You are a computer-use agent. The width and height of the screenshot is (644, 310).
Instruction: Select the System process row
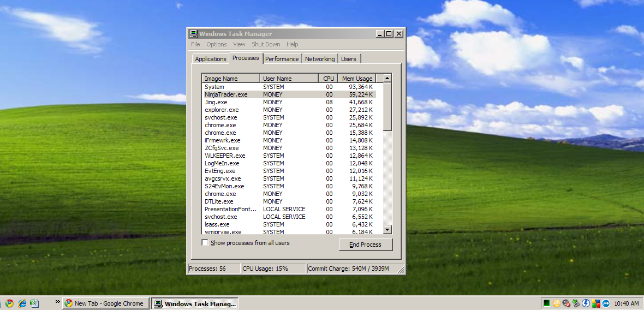(289, 87)
